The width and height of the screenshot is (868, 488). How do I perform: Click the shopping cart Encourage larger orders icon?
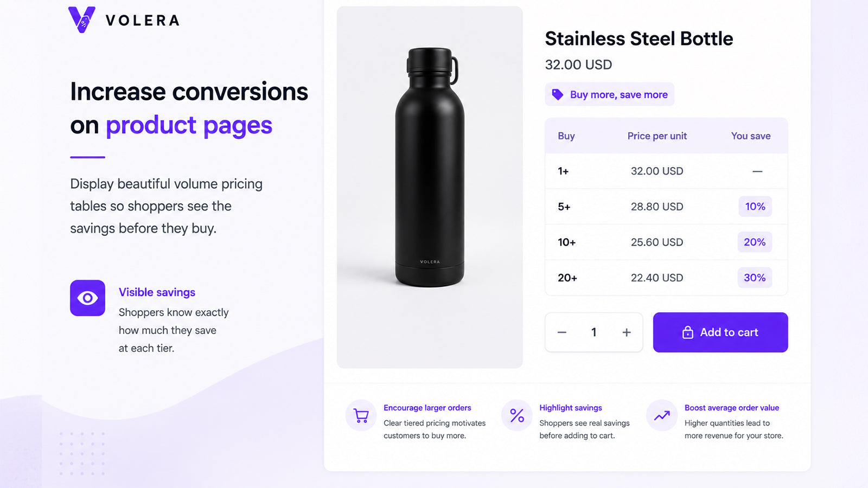(x=361, y=415)
